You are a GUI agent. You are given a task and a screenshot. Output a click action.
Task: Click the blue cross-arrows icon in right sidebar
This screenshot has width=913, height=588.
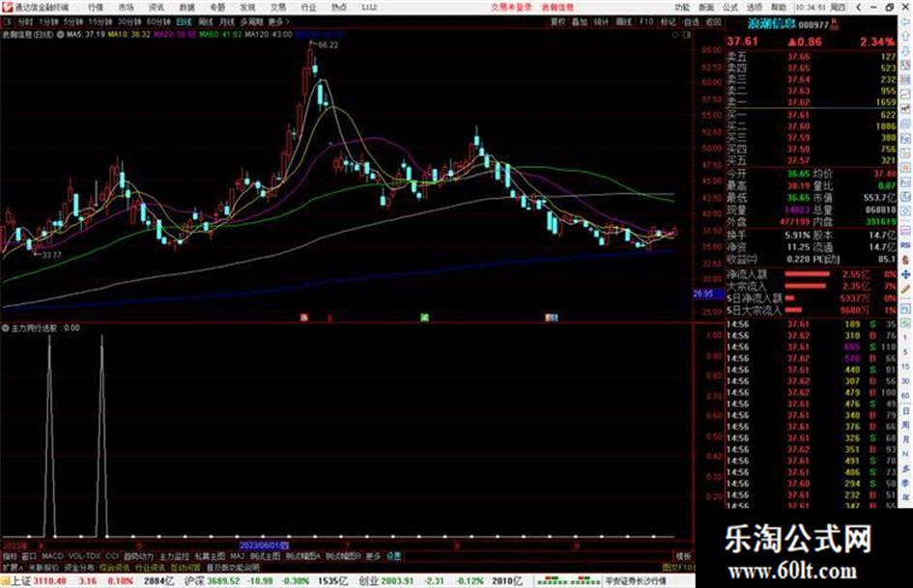coord(905,273)
